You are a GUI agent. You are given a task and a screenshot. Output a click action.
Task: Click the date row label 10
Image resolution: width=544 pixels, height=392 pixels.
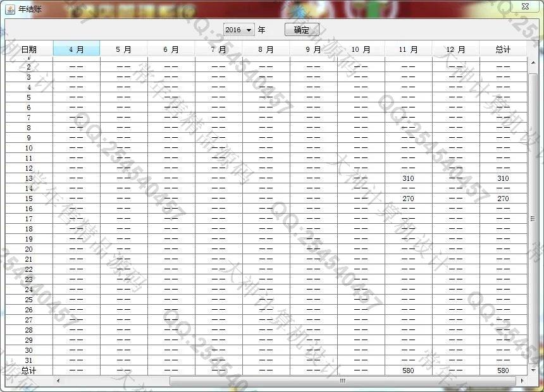tap(29, 148)
